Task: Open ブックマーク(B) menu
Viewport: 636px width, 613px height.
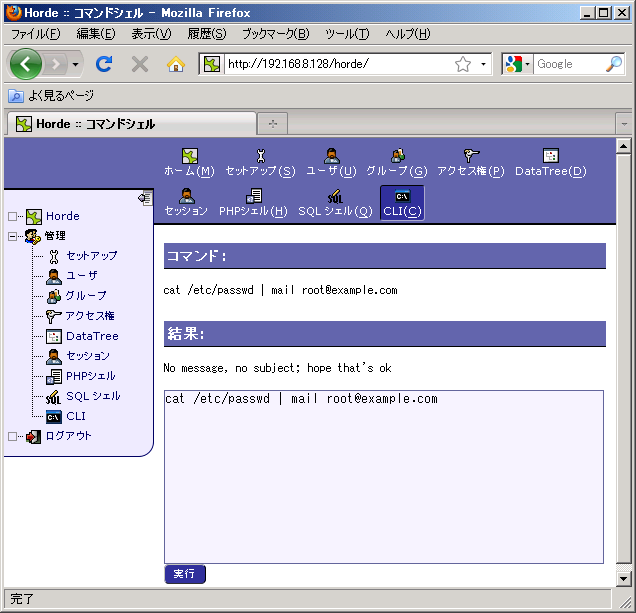Action: point(276,34)
